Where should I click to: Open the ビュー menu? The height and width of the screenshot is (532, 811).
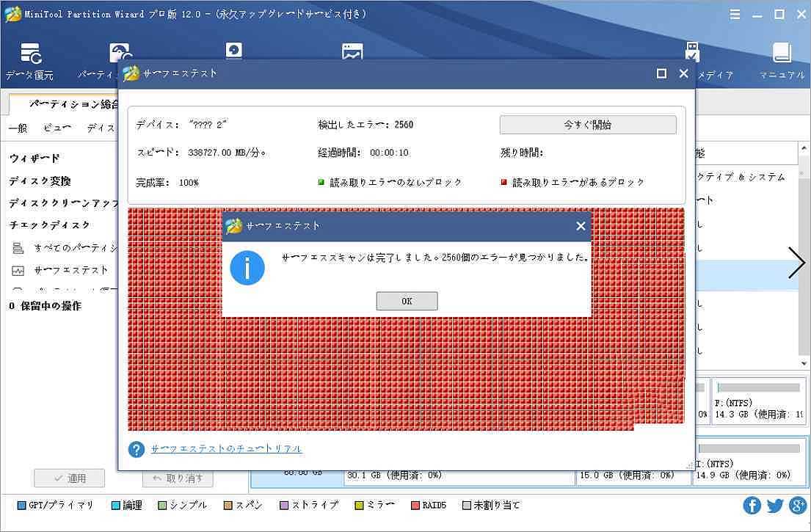pos(57,128)
